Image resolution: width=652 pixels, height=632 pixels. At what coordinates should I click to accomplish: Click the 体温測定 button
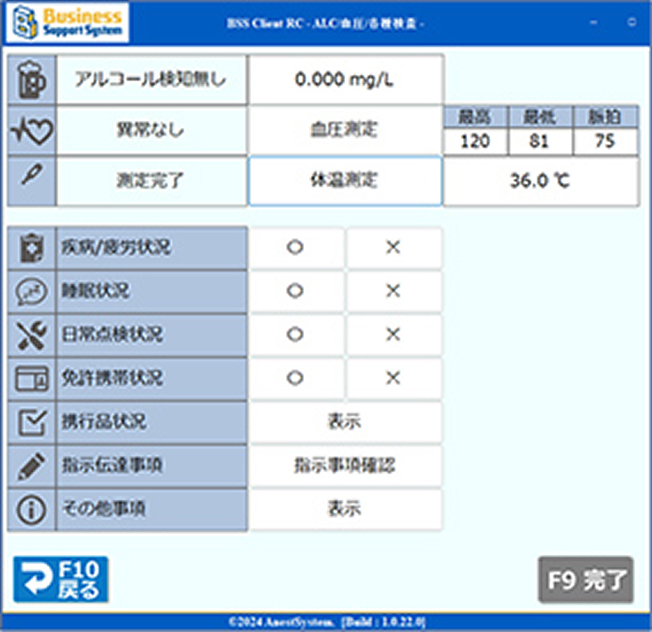click(345, 181)
